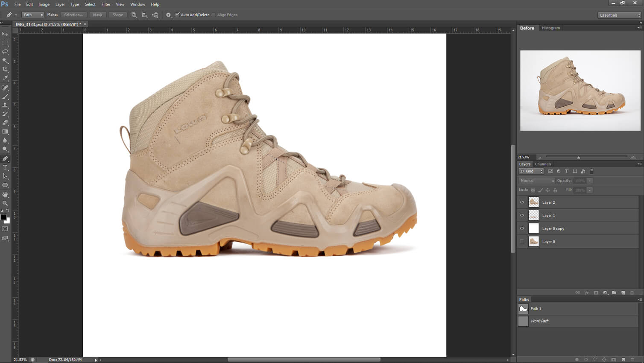
Task: Select the Brush tool
Action: [5, 97]
